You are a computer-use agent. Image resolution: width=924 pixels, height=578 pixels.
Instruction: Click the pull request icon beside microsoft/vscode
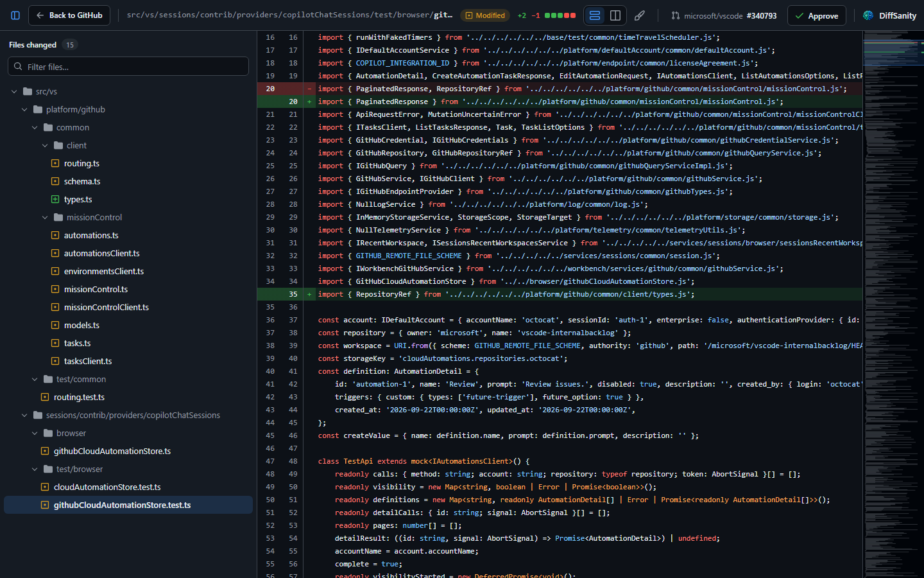676,15
